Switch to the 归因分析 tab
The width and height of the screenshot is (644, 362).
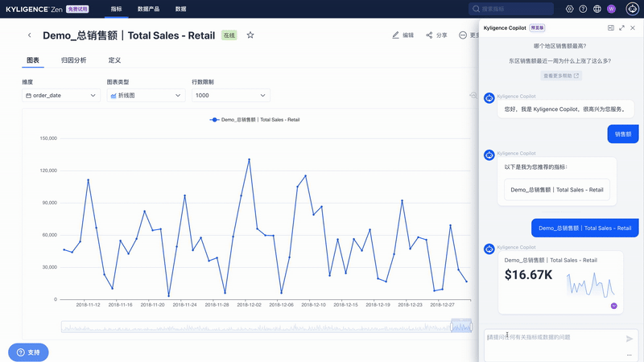tap(73, 60)
